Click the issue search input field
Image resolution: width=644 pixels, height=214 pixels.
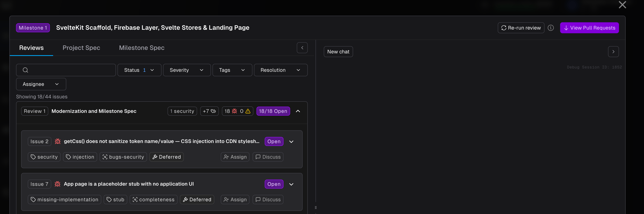66,70
